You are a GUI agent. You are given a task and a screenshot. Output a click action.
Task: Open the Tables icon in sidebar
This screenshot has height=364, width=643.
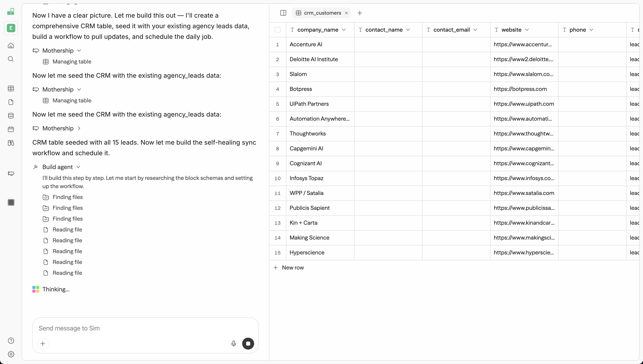[11, 89]
